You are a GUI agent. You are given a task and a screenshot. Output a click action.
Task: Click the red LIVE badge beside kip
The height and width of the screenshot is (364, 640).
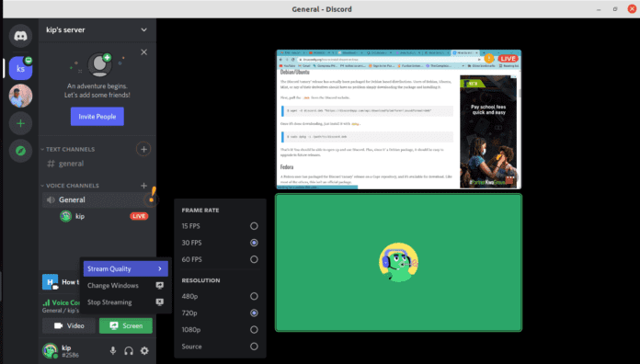(139, 216)
